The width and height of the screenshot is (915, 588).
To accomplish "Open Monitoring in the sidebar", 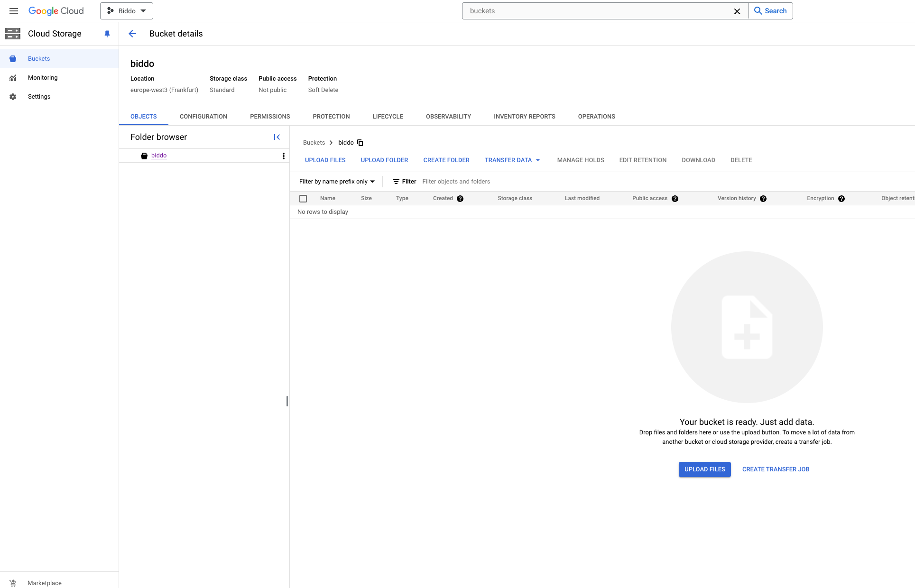I will click(59, 78).
